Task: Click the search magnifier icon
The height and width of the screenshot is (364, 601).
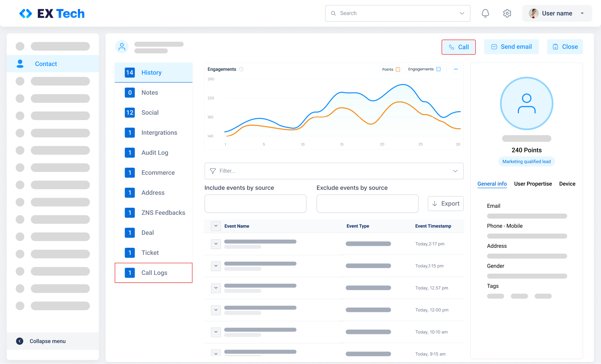Action: [x=333, y=13]
